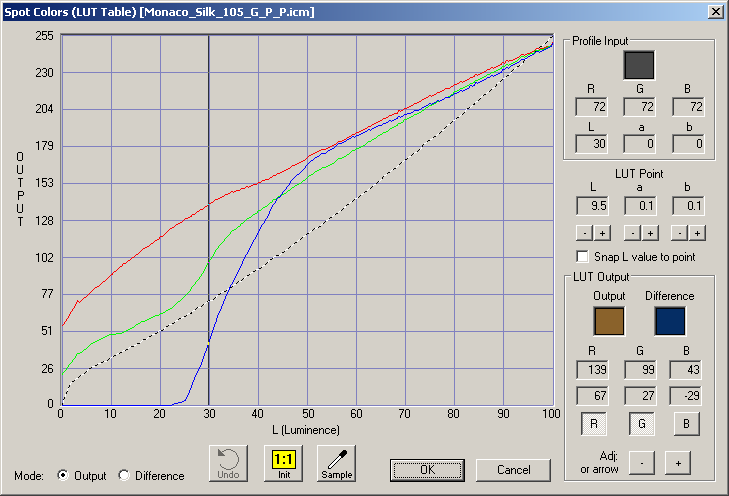Click the Profile Input L field showing 30

click(591, 144)
